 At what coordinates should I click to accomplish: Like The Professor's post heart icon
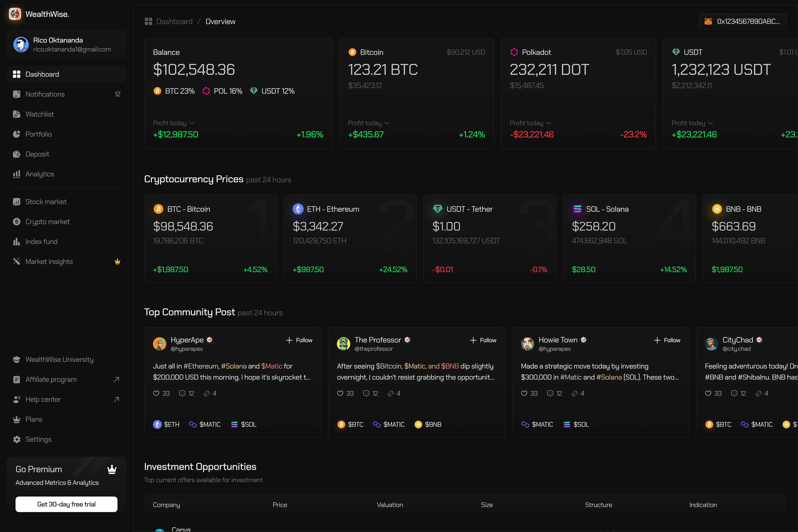click(340, 393)
